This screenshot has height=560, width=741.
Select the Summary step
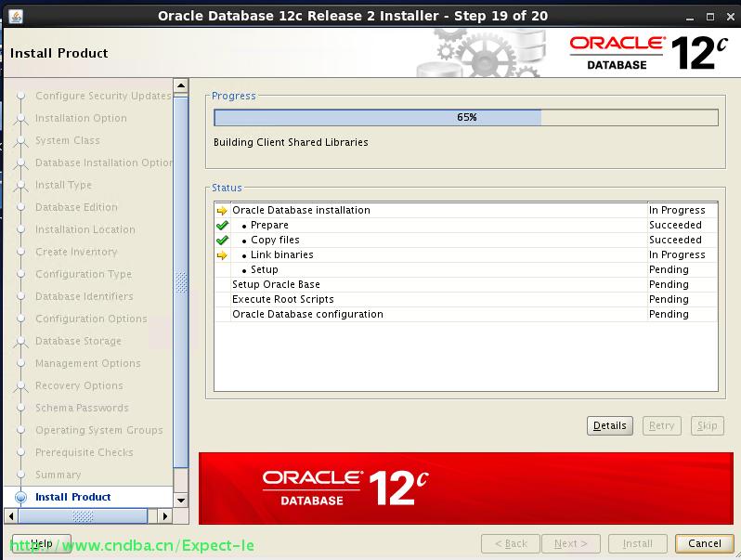click(58, 475)
